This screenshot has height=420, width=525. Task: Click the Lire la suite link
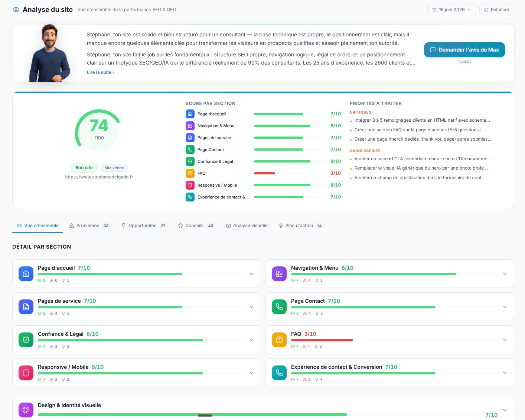[101, 72]
